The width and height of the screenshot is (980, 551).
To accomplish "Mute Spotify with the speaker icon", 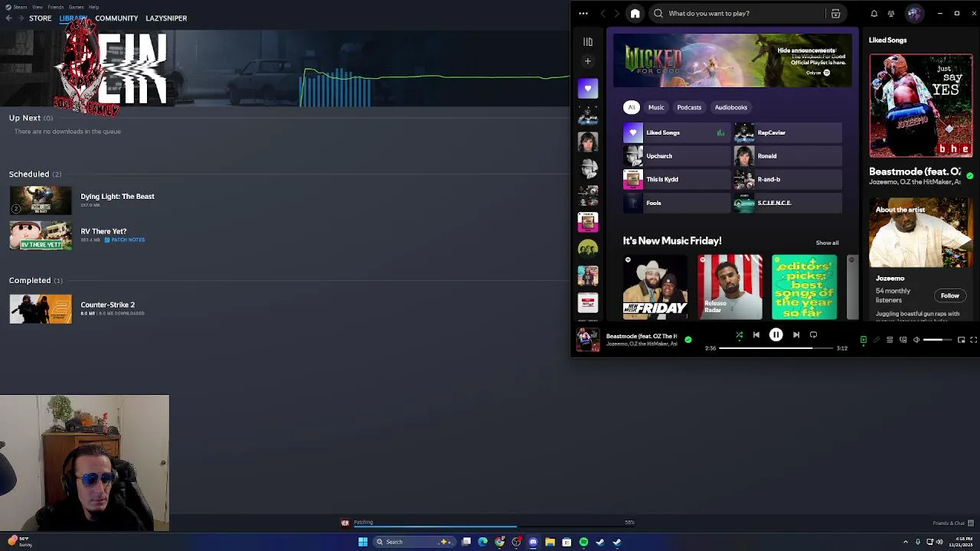I will 916,340.
